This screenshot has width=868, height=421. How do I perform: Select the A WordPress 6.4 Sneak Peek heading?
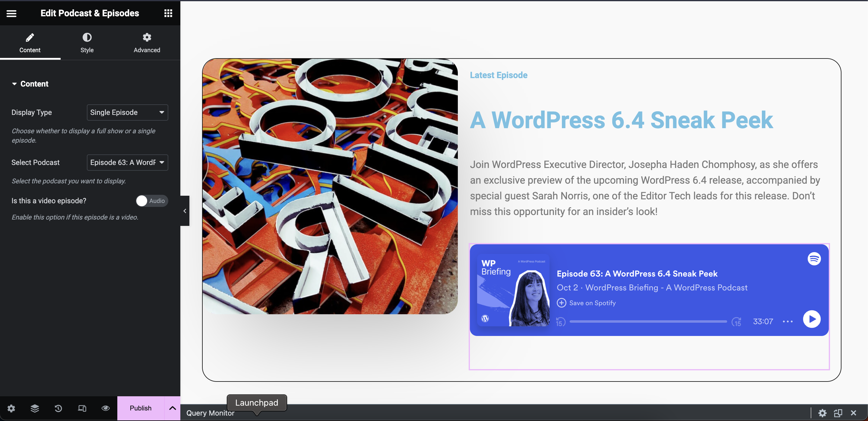621,120
